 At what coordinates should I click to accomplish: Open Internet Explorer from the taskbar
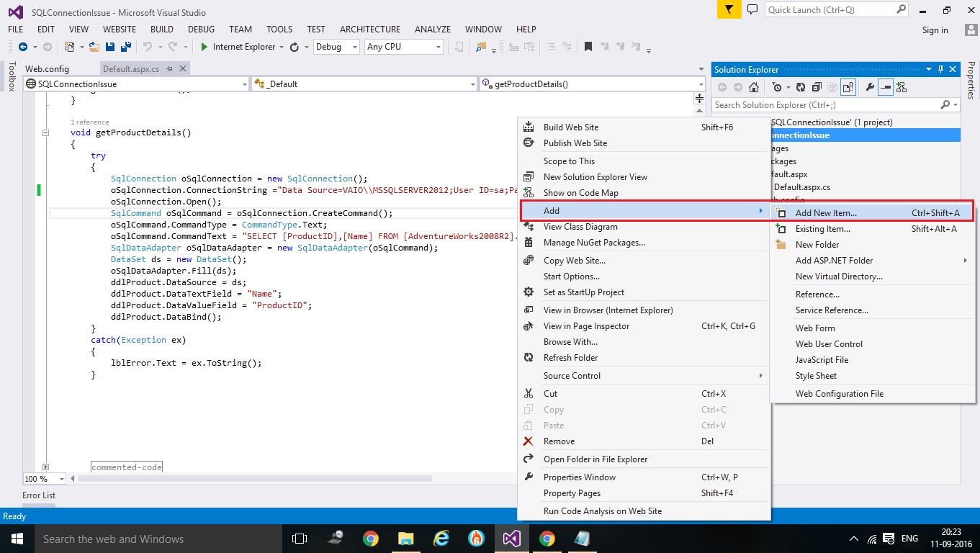click(441, 539)
